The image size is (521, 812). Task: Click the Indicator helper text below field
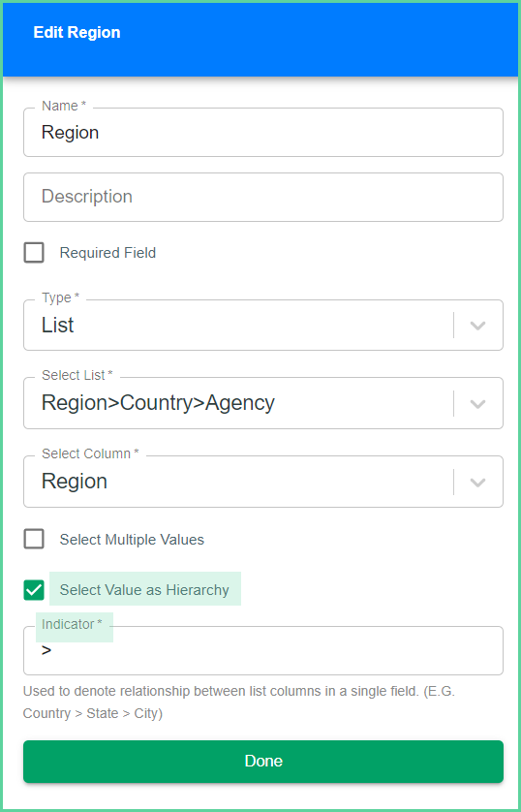238,703
